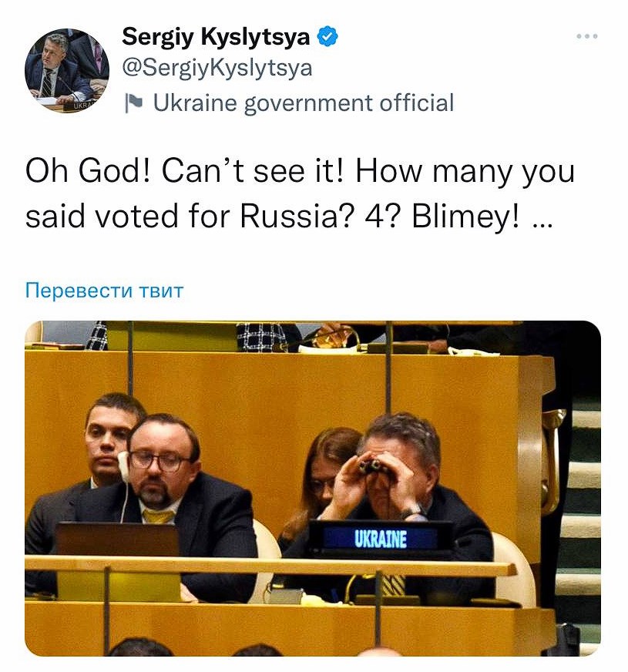Open Sergiy Kyslytsya display name profile
The image size is (628, 672).
(x=216, y=36)
